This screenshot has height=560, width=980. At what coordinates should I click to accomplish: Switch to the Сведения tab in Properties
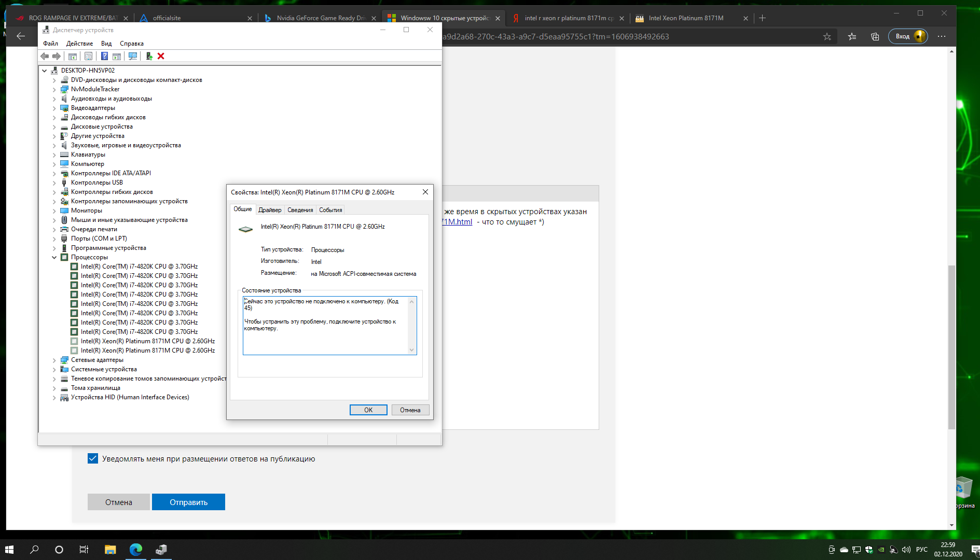pyautogui.click(x=300, y=210)
